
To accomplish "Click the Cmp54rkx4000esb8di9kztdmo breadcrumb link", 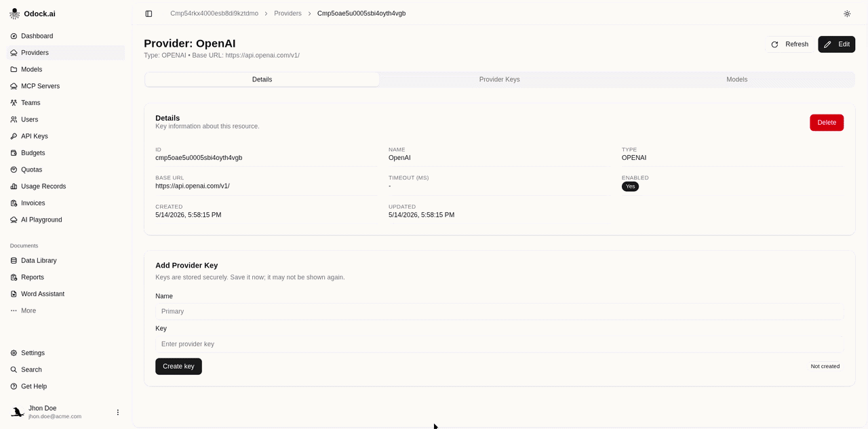I will (214, 14).
